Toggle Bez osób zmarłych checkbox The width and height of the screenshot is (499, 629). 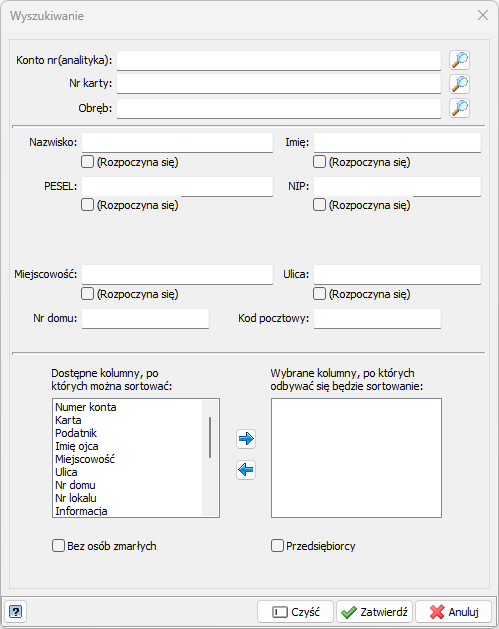click(x=59, y=546)
